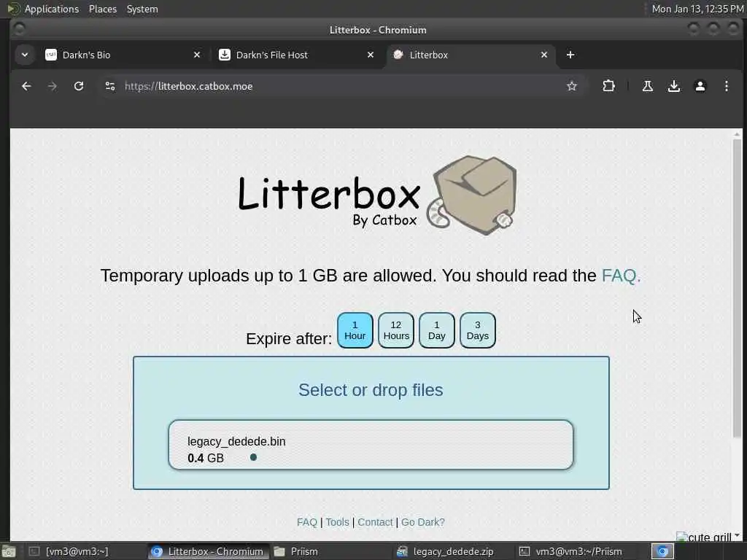The height and width of the screenshot is (560, 747).
Task: Open Chrome Labs flask icon
Action: (x=648, y=86)
